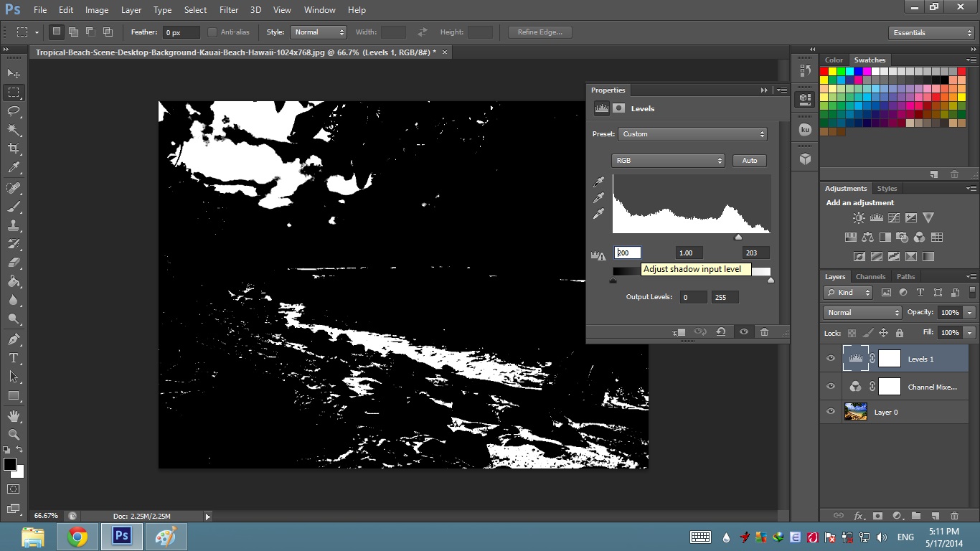Open the layer style fx menu
980x551 pixels.
click(859, 515)
